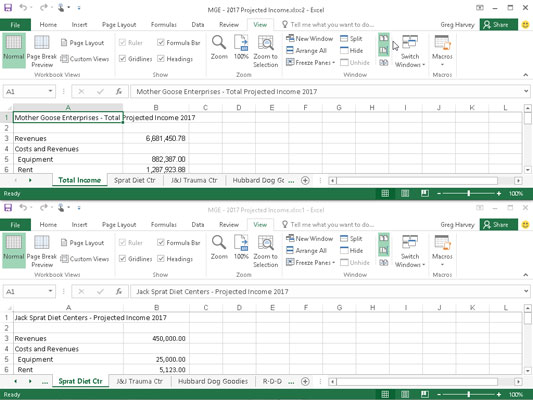Set 100% zoom in top window ribbon
The height and width of the screenshot is (400, 533).
click(x=241, y=47)
